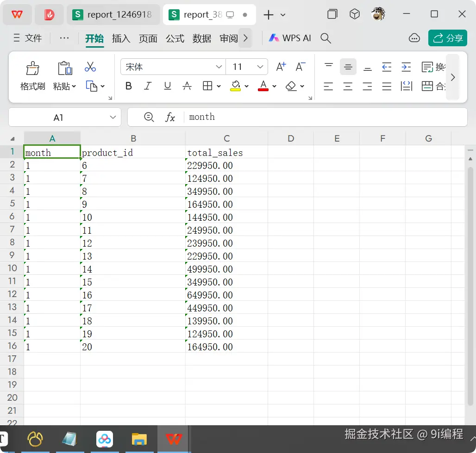
Task: Open WPS AI assistant
Action: (290, 38)
